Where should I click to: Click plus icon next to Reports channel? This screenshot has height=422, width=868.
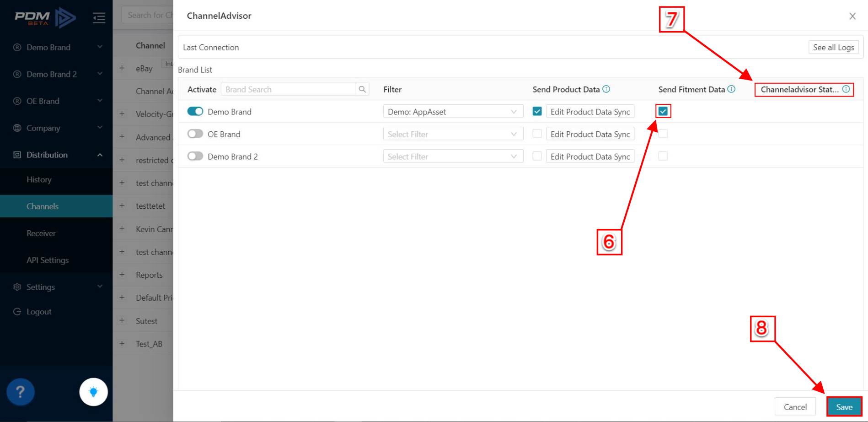tap(122, 275)
